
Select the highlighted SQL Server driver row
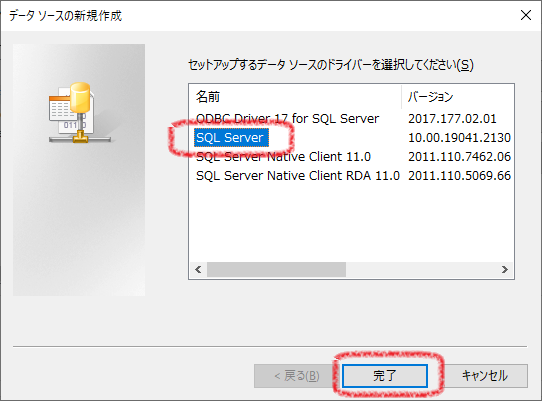tap(231, 138)
